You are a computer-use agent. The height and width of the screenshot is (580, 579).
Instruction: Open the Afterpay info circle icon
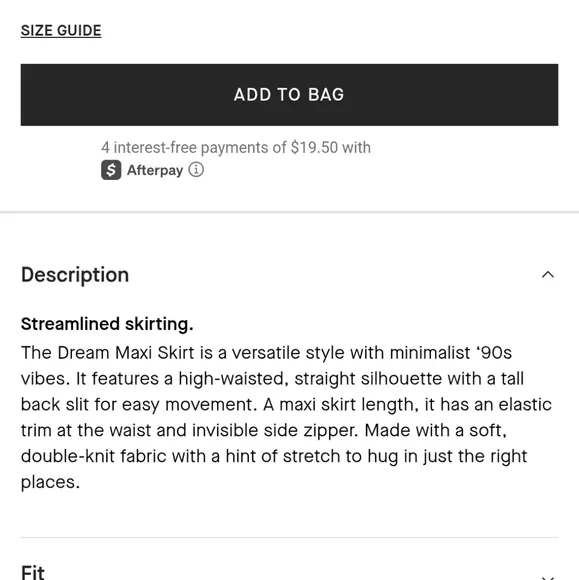coord(196,170)
